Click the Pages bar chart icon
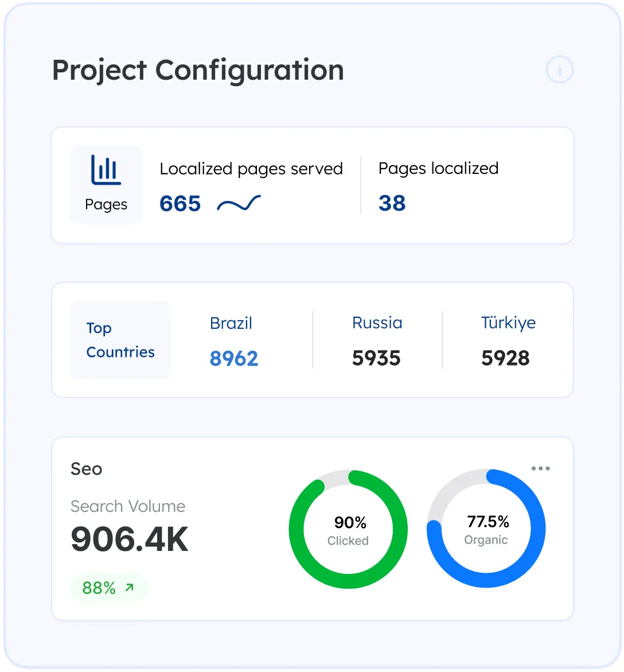Screen dimensions: 624x672 [x=106, y=170]
